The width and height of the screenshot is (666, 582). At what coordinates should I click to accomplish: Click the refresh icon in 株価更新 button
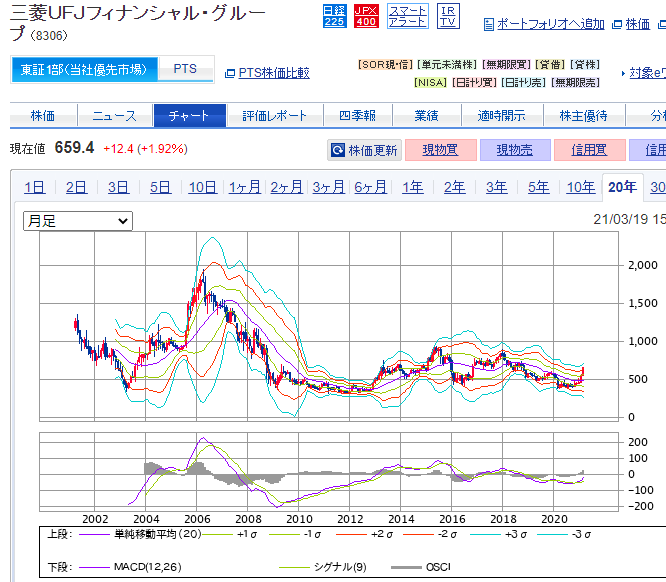pyautogui.click(x=338, y=150)
